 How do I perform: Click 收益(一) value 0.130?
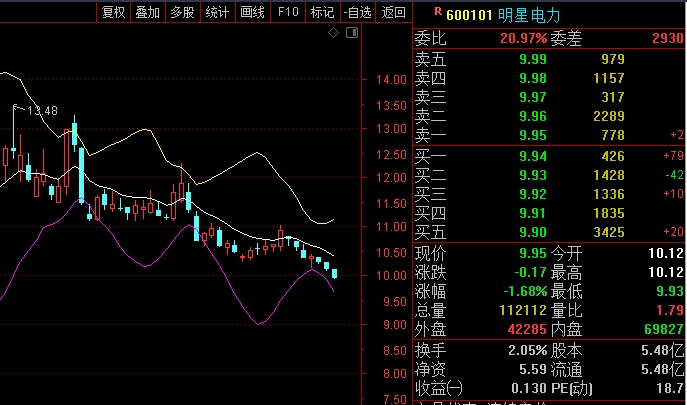(529, 388)
